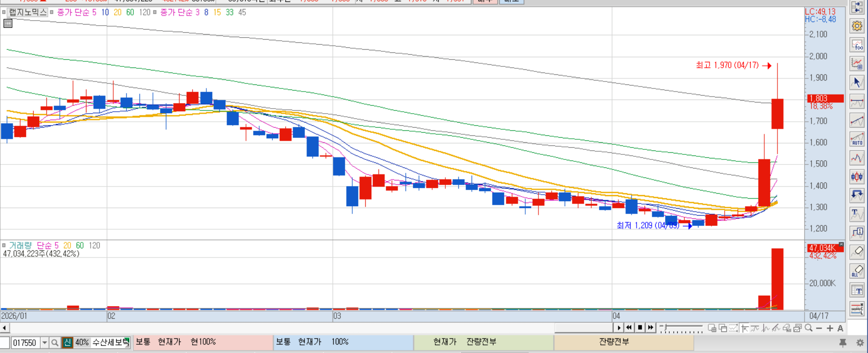Select the zigzag polyline drawing tool

coord(857,158)
